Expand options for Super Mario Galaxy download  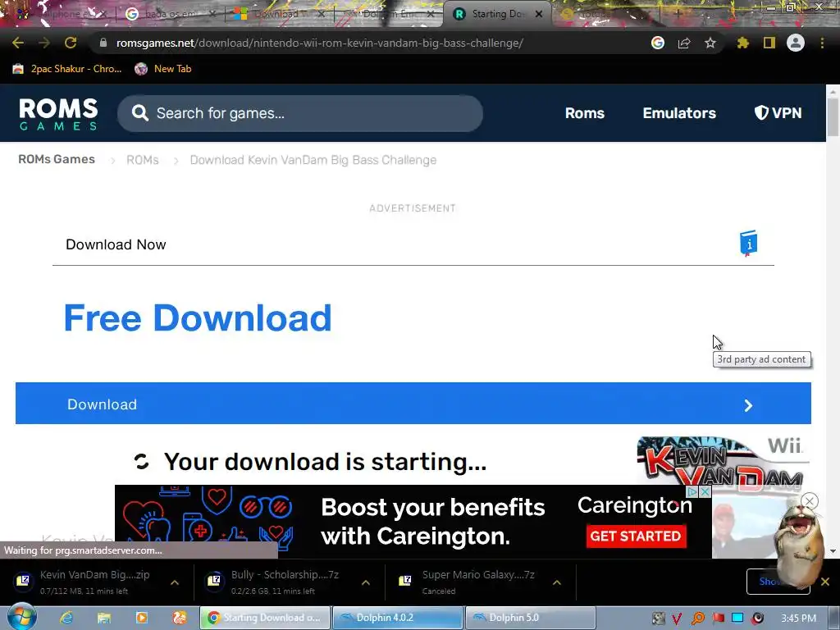coord(557,582)
